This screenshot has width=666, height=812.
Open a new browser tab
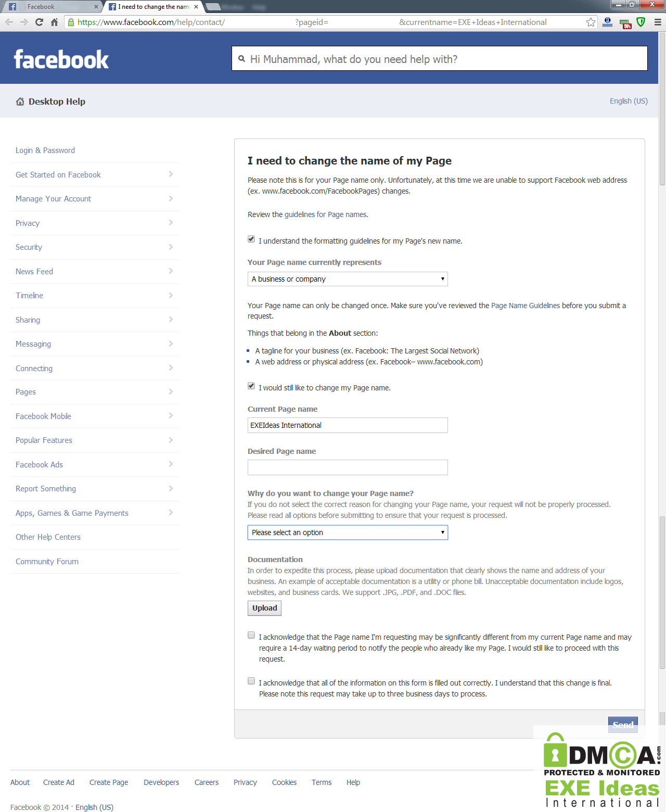213,7
